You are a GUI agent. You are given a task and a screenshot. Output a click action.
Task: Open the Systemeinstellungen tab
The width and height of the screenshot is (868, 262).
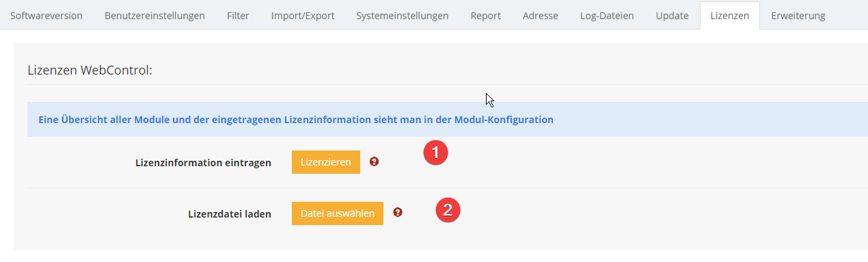(403, 15)
